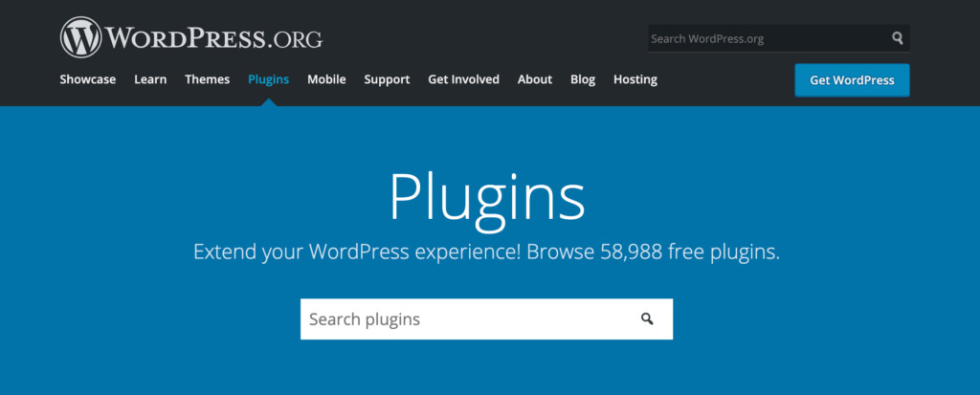
Task: Go to the Hosting page
Action: pos(635,79)
